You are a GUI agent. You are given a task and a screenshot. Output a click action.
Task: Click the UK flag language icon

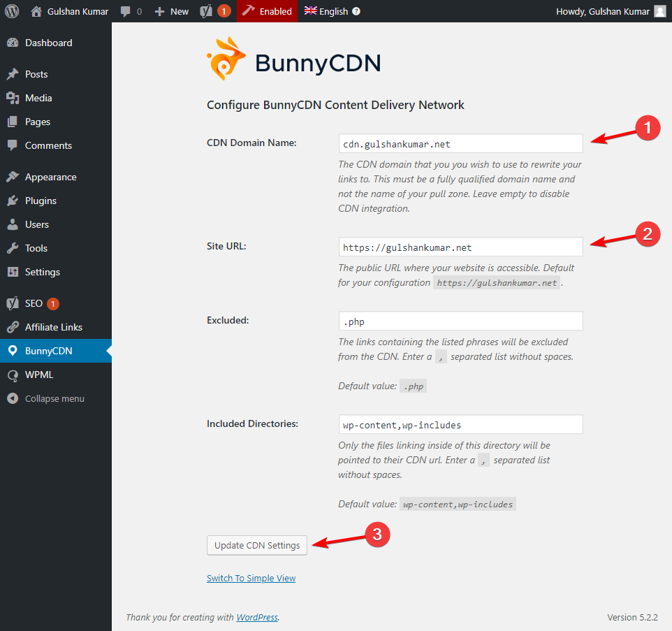311,10
